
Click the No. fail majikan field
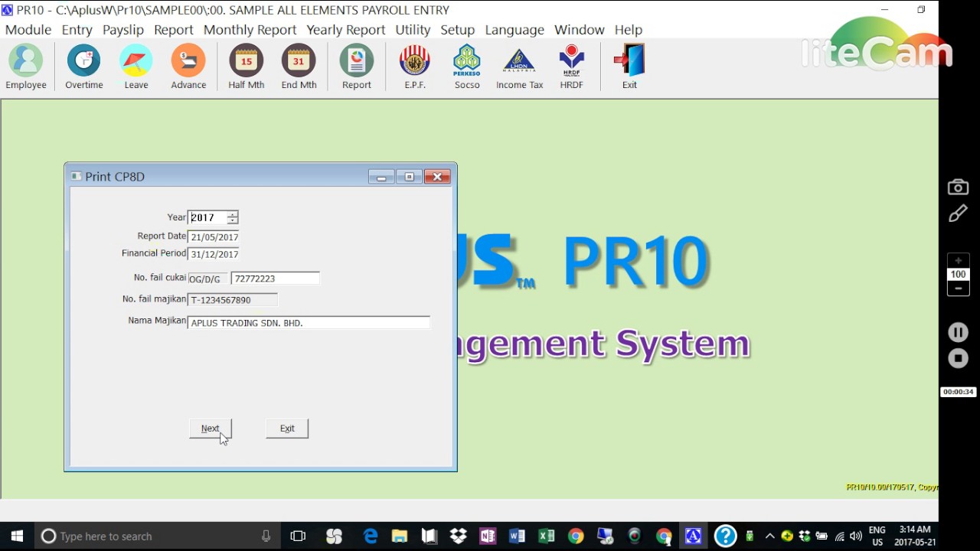coord(233,300)
